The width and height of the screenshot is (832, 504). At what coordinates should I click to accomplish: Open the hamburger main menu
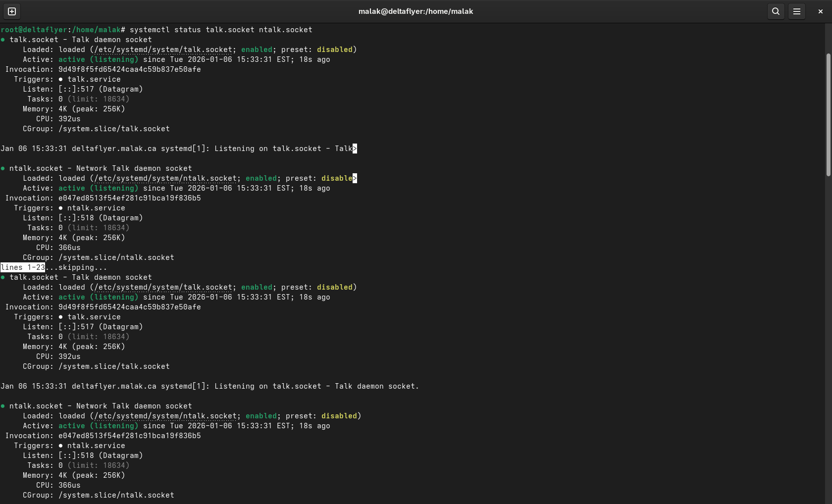coord(796,11)
